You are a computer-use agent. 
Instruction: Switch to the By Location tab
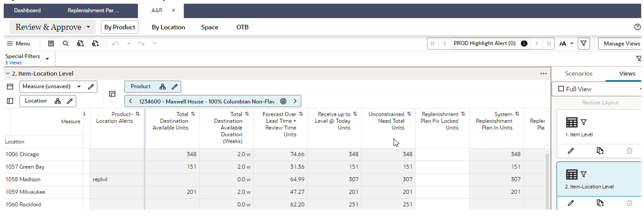click(168, 27)
